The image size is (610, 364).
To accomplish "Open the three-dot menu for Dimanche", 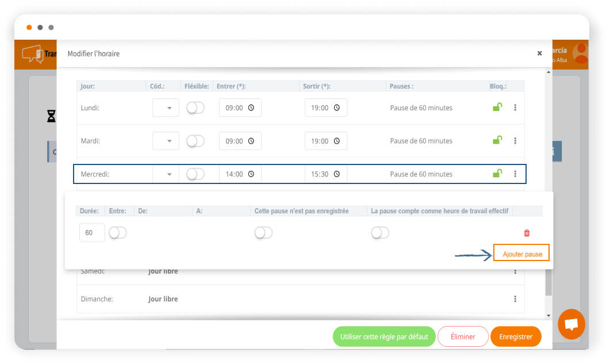I will (515, 299).
